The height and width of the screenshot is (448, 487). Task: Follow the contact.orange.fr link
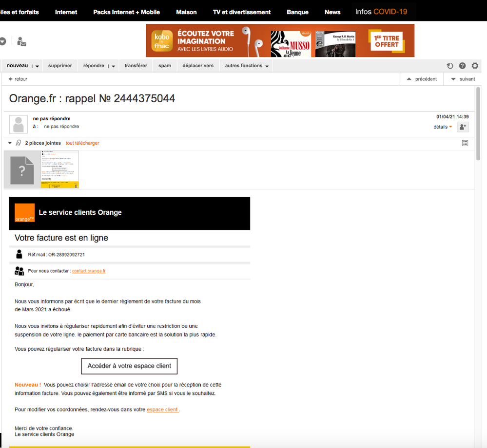click(x=88, y=271)
